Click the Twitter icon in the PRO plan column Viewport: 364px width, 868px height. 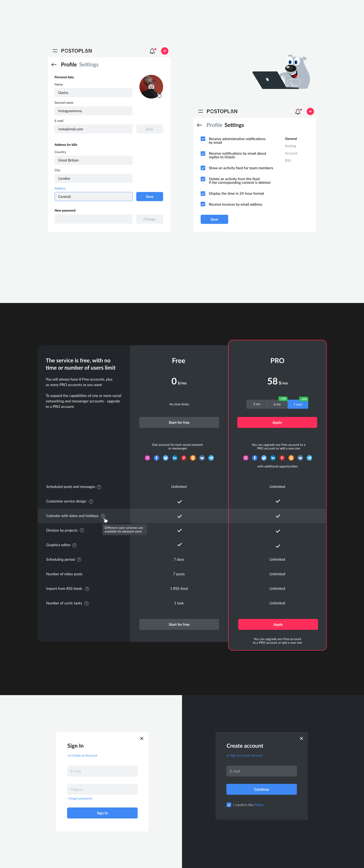[x=264, y=458]
